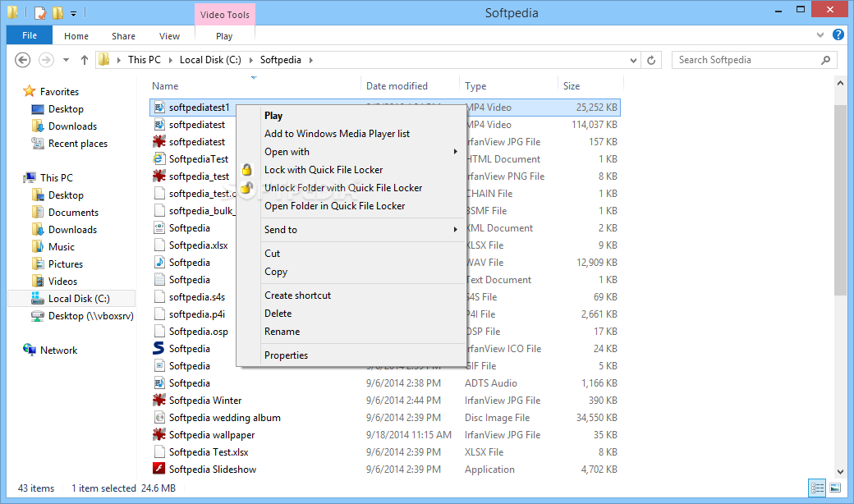Click the Softpedia wallpaper IrfanView icon

(159, 434)
